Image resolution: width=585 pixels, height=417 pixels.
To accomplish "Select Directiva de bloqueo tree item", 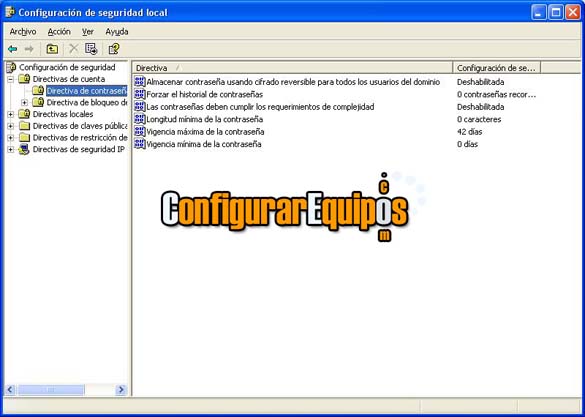I will click(x=87, y=102).
